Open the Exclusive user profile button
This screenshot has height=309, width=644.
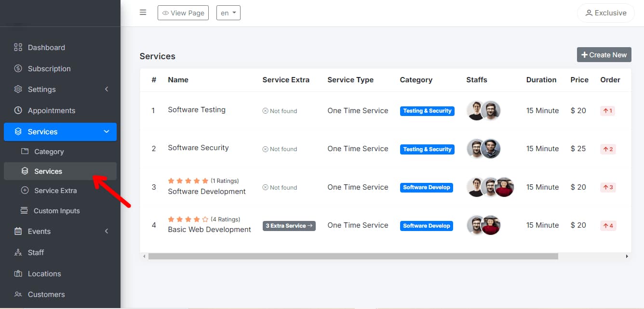605,13
